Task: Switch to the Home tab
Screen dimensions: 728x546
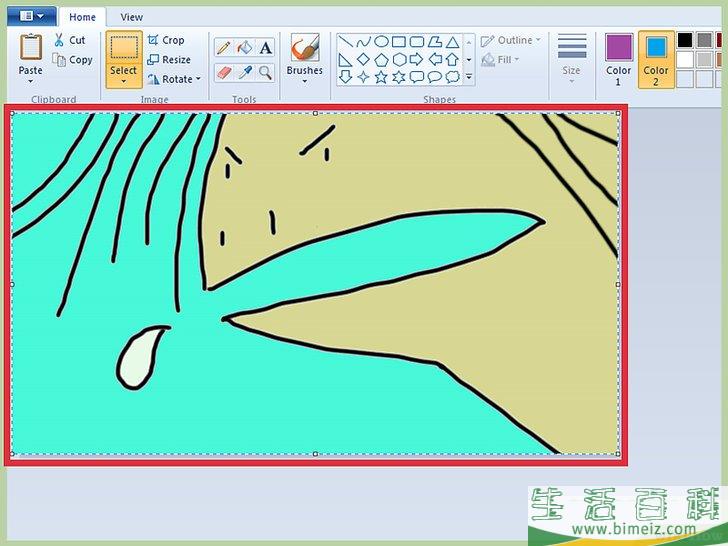Action: click(x=82, y=17)
